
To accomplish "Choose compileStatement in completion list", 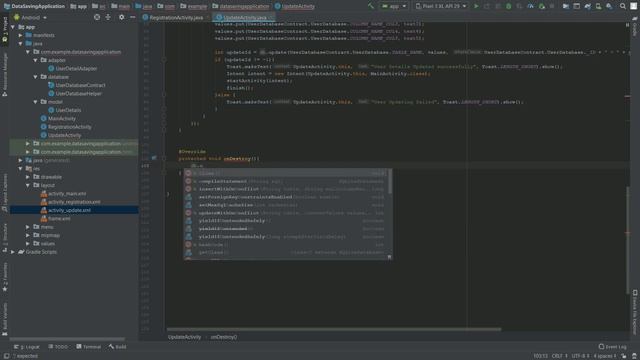I will tap(286, 181).
